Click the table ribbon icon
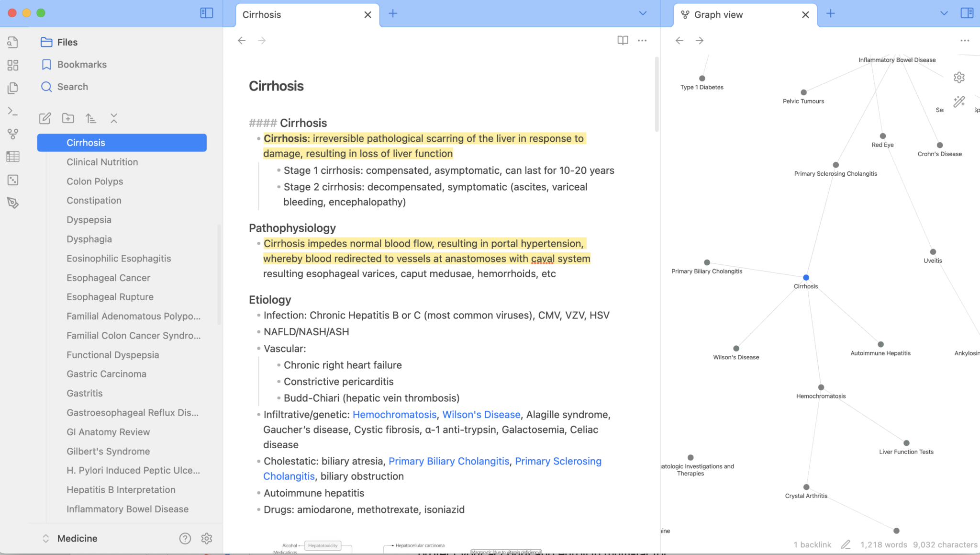Viewport: 980px width, 555px height. pyautogui.click(x=13, y=157)
